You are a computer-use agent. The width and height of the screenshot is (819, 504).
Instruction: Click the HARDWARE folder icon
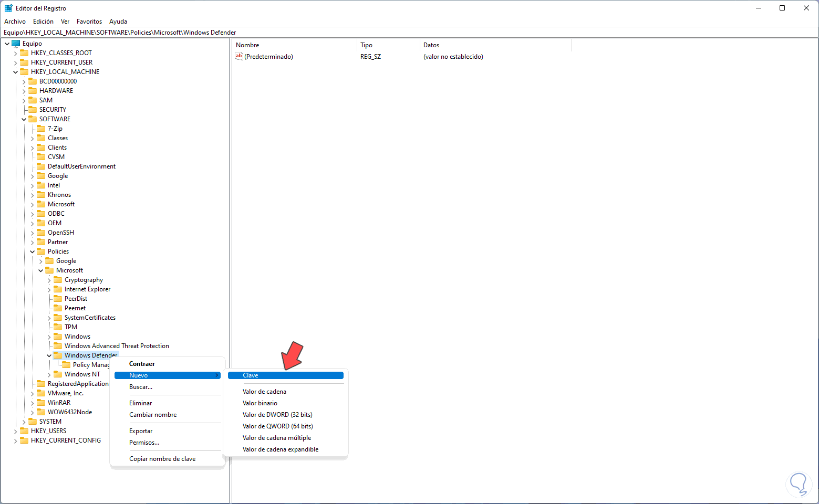pyautogui.click(x=33, y=91)
